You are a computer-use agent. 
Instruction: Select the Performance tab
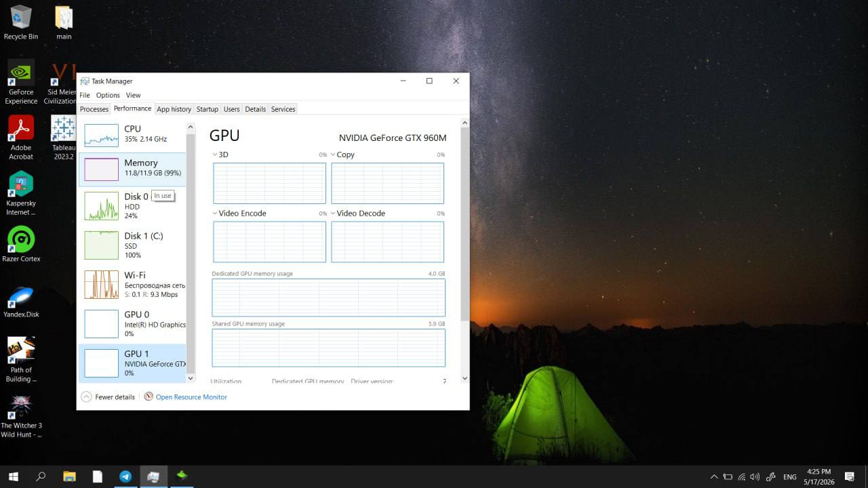click(x=133, y=108)
